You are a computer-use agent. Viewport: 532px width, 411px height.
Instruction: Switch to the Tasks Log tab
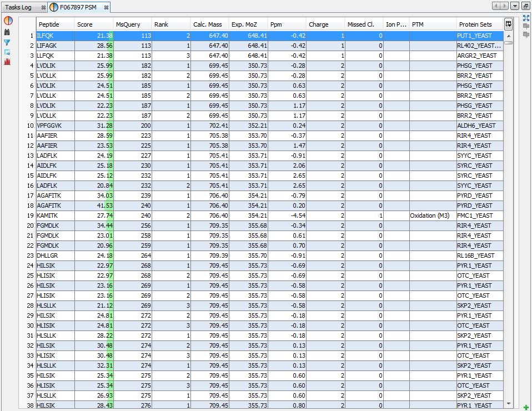click(x=18, y=7)
